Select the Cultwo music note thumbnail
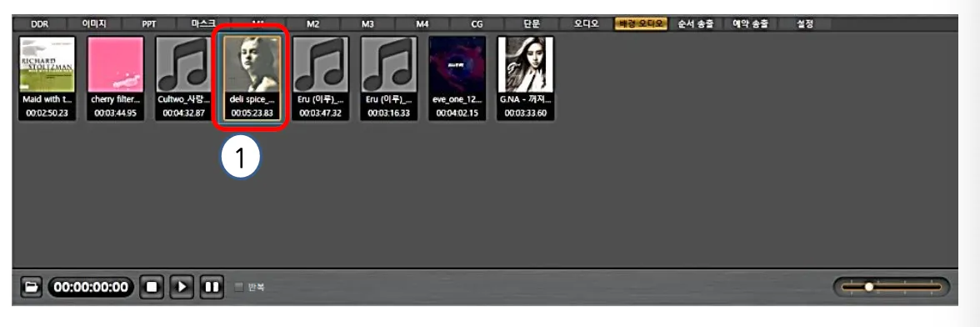Viewport: 980px width, 327px height. [183, 64]
